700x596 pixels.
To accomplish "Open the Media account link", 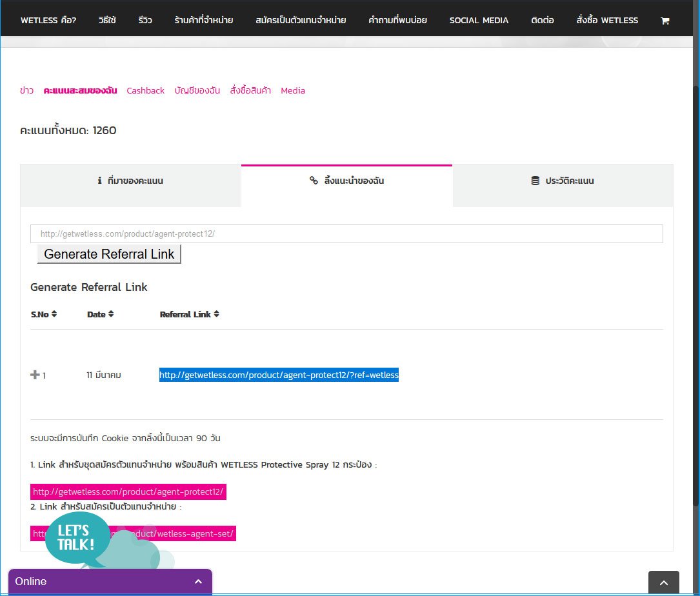I will coord(293,91).
